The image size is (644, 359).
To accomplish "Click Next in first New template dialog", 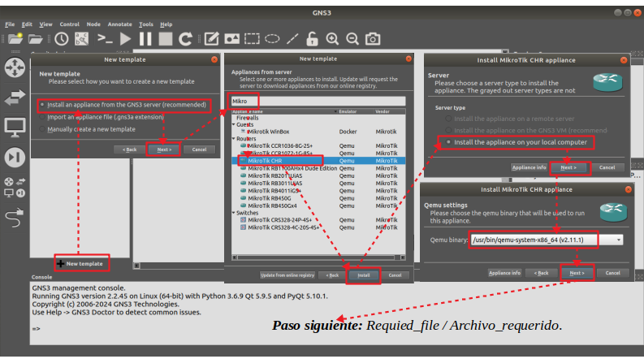I will click(x=163, y=149).
